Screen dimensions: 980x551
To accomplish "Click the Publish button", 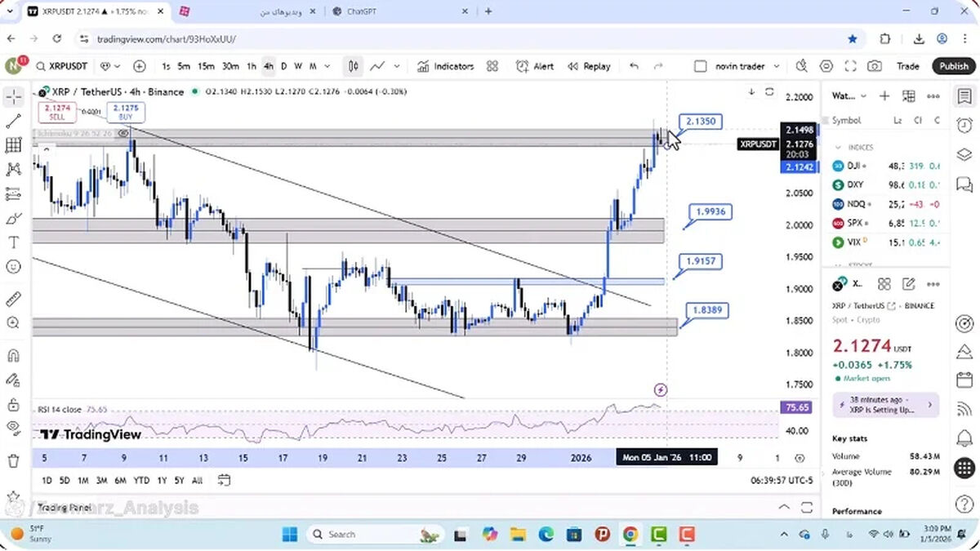I will tap(953, 66).
